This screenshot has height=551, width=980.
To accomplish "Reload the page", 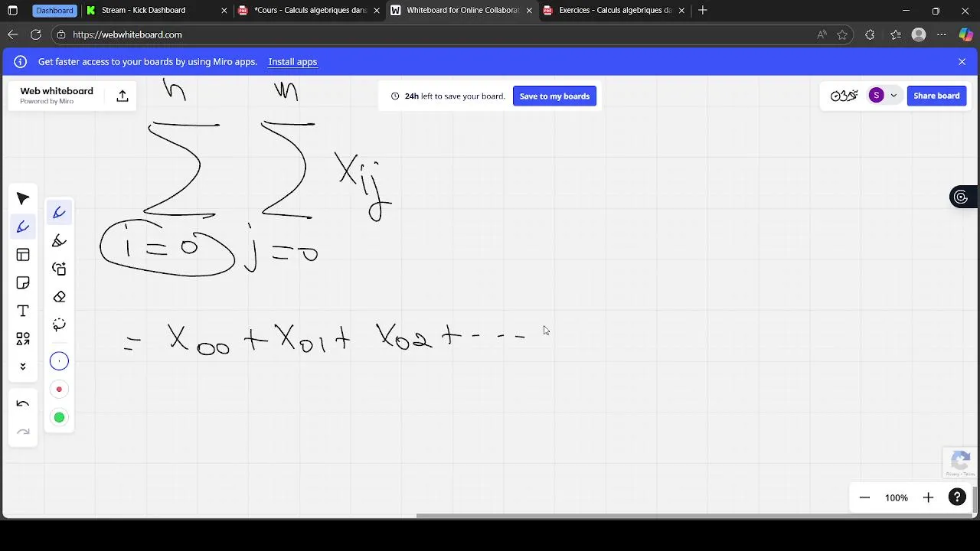I will pos(35,34).
